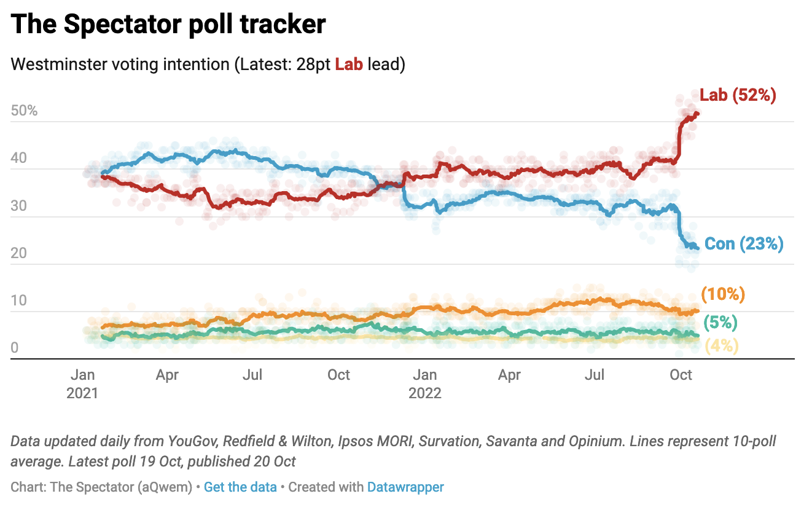The image size is (812, 515).
Task: Open the 'Get the data' link
Action: pos(240,487)
